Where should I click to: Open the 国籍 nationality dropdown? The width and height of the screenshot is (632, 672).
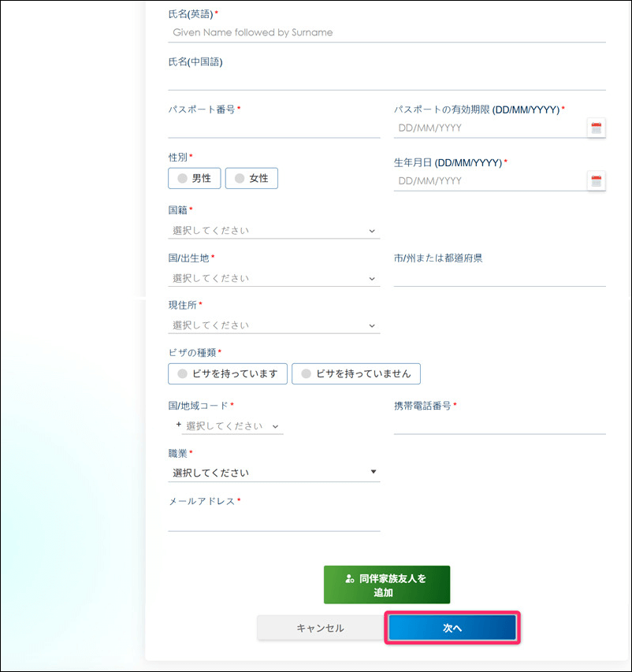pos(274,231)
